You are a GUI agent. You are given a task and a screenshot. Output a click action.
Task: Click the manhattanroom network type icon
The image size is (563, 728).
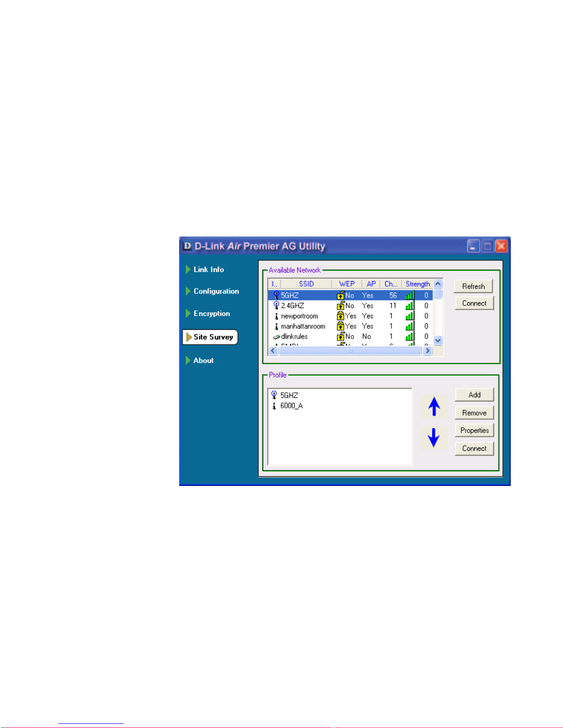tap(276, 326)
